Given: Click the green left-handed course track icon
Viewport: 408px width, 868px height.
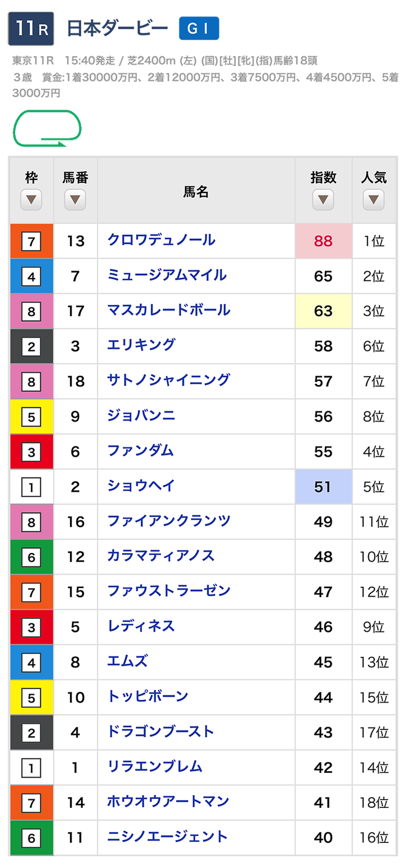Looking at the screenshot, I should 47,128.
